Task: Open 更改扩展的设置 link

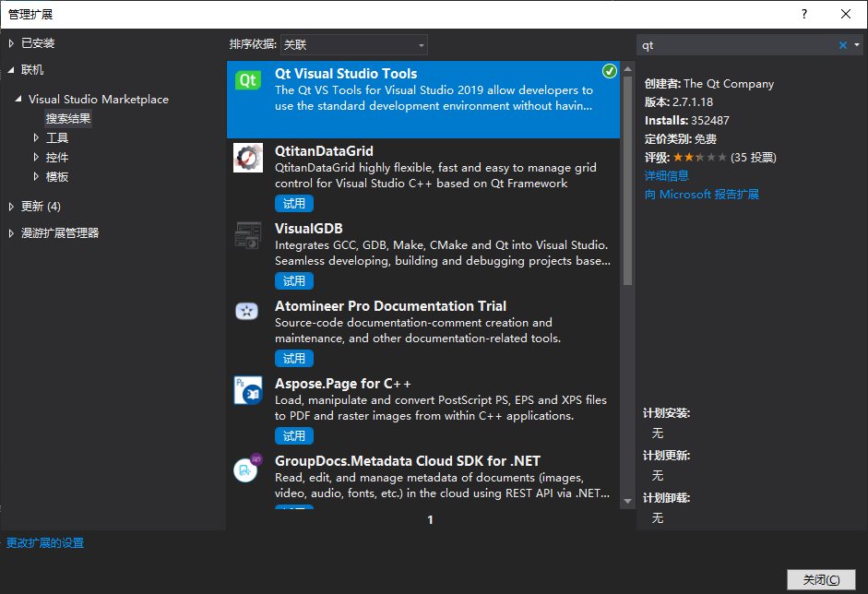Action: point(45,543)
